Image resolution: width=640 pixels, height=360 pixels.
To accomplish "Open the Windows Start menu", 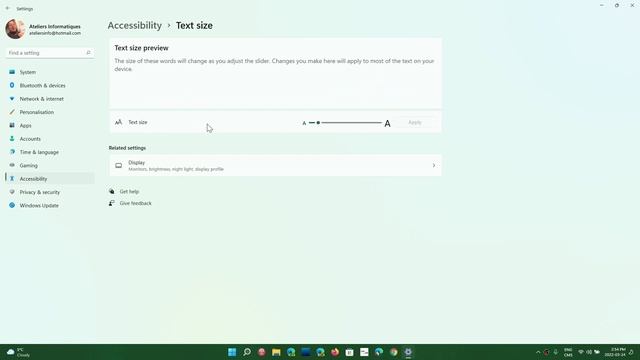I will point(232,352).
